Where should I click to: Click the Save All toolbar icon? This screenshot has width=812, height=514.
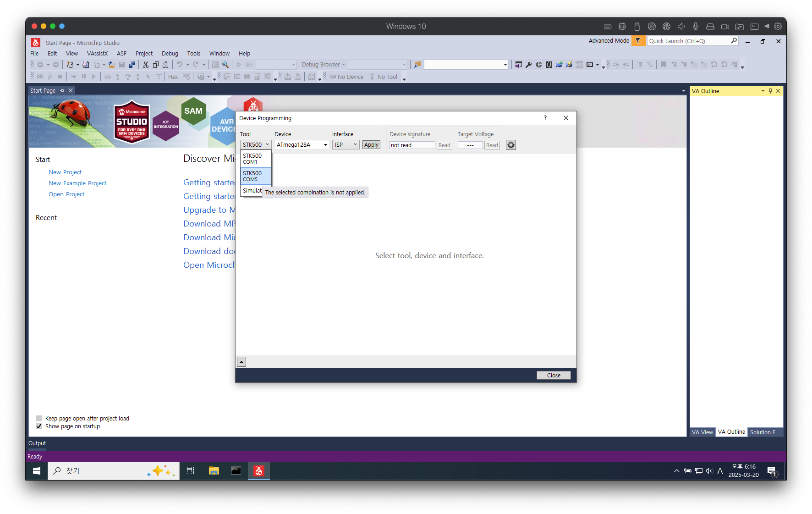(132, 65)
